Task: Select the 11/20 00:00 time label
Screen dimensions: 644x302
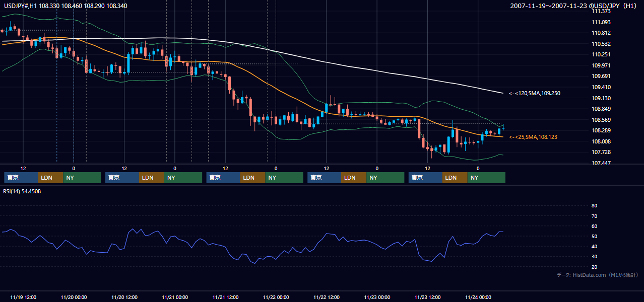Action: point(74,297)
